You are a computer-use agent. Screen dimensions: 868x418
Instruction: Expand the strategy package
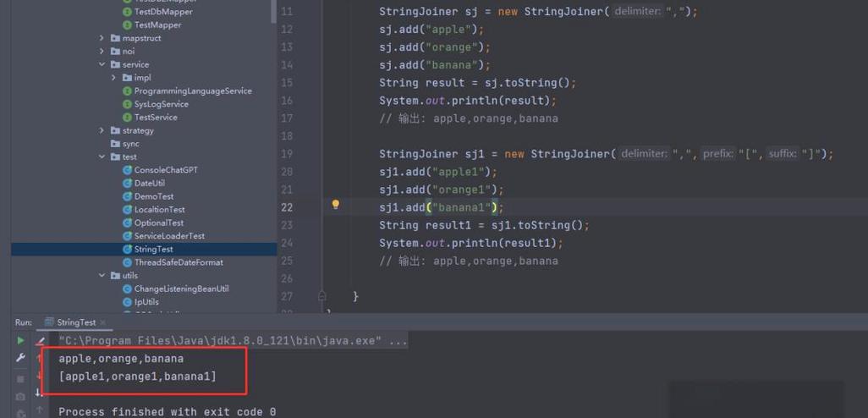click(102, 130)
